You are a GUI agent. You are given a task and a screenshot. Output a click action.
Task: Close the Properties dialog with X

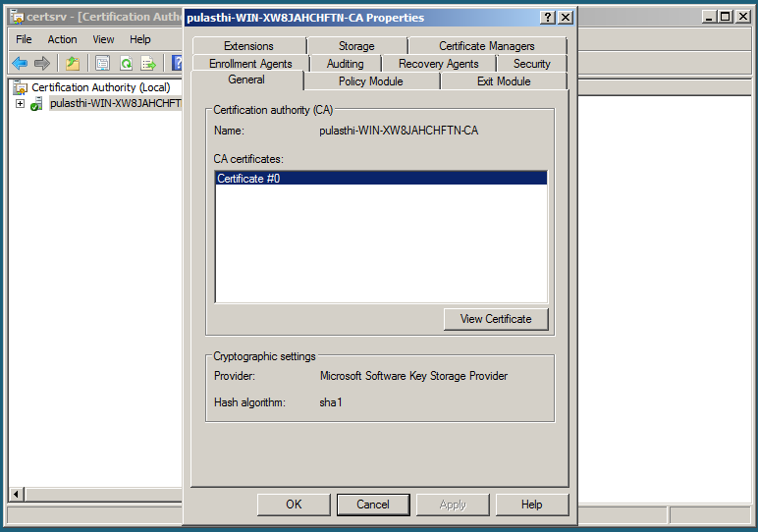click(566, 18)
